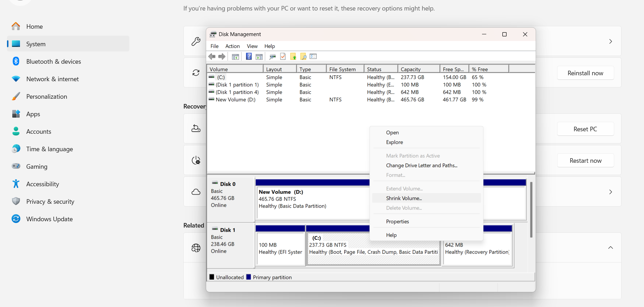Click the page with red checkmark toolbar icon
Viewport: 644px width, 307px height.
pyautogui.click(x=283, y=56)
